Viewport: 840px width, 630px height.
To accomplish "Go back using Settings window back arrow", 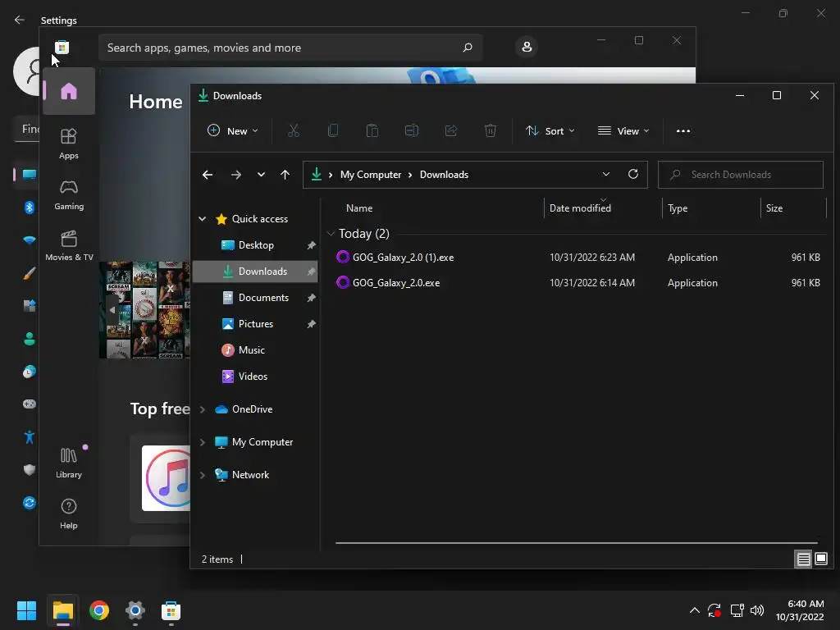I will (20, 20).
